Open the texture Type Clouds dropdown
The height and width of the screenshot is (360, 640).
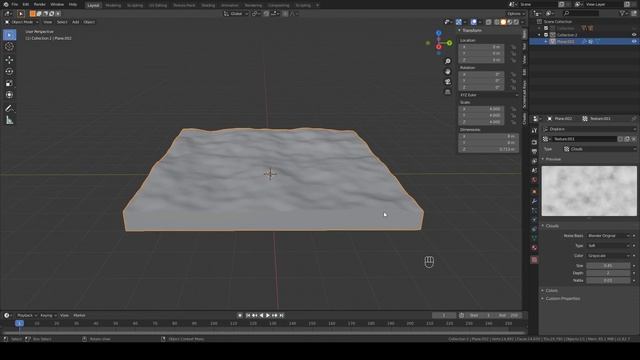click(x=600, y=149)
